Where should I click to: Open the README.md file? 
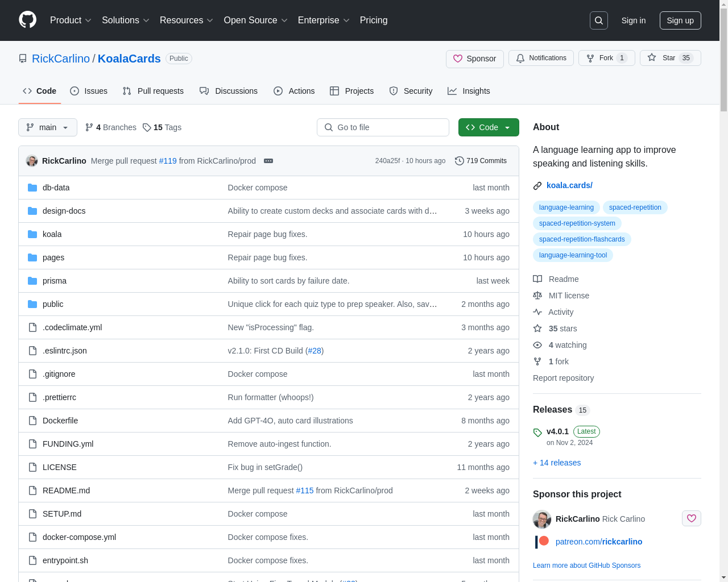coord(66,490)
